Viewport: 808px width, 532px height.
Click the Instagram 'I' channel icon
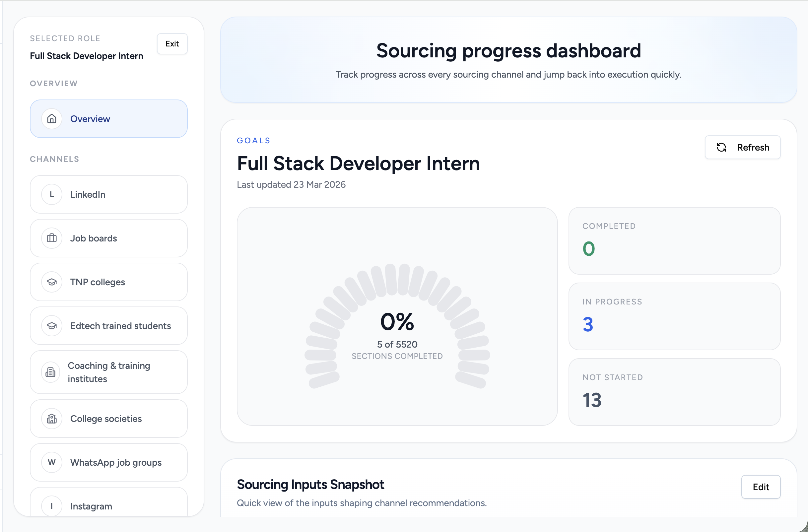coord(52,506)
